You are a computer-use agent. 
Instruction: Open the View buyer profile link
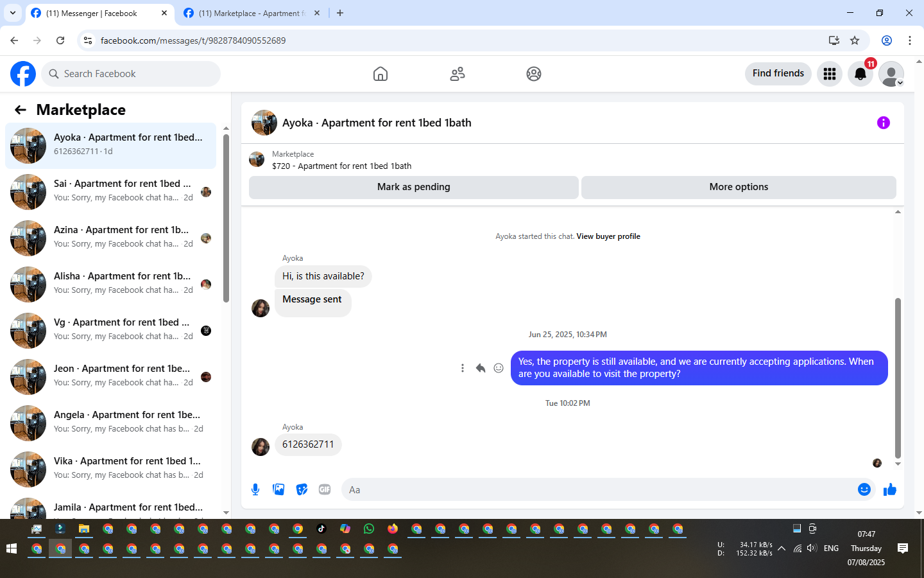[608, 236]
